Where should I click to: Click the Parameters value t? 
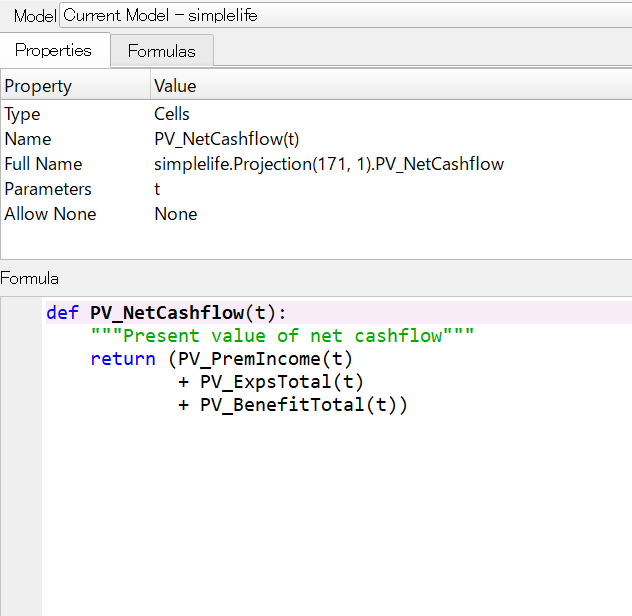[157, 189]
